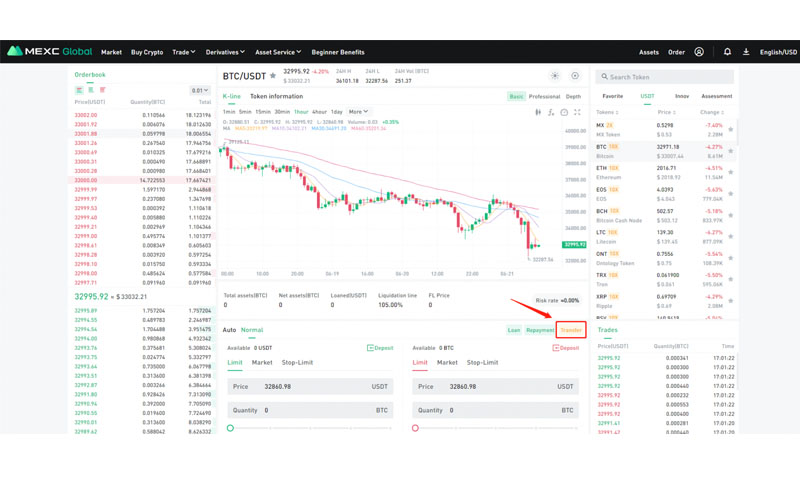Star the ONT token row
Screen dimensions: 800x492
[731, 258]
